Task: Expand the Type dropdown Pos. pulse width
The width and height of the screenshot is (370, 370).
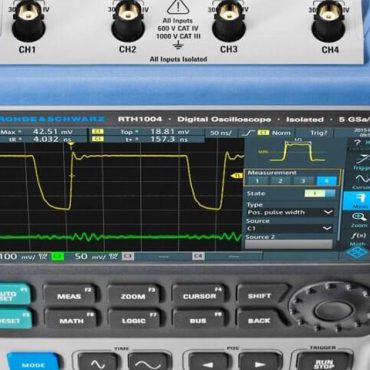Action: point(290,212)
